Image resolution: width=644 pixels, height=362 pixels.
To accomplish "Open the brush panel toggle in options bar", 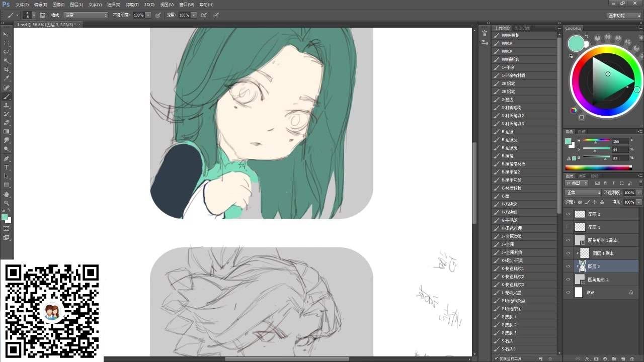I will click(x=43, y=15).
